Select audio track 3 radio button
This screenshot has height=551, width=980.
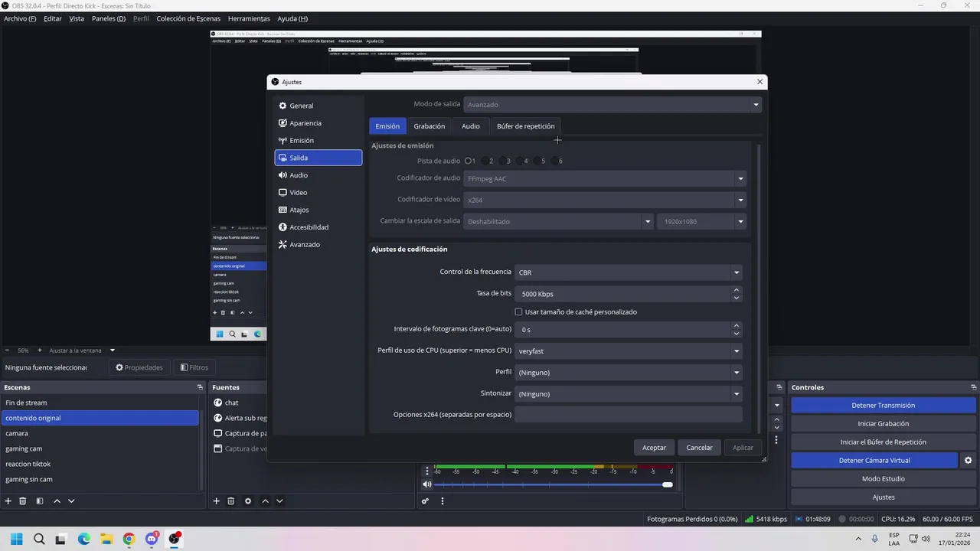point(502,161)
